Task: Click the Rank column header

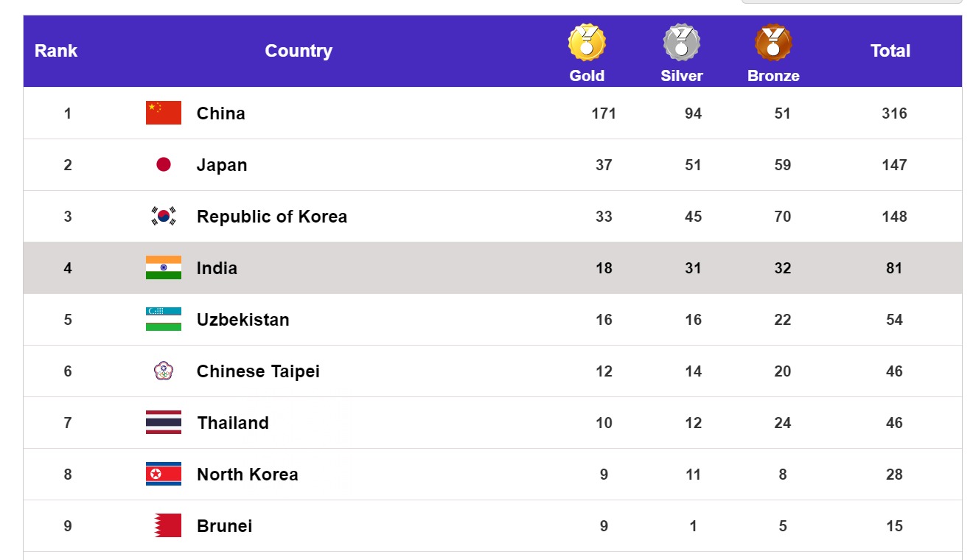Action: (x=56, y=51)
